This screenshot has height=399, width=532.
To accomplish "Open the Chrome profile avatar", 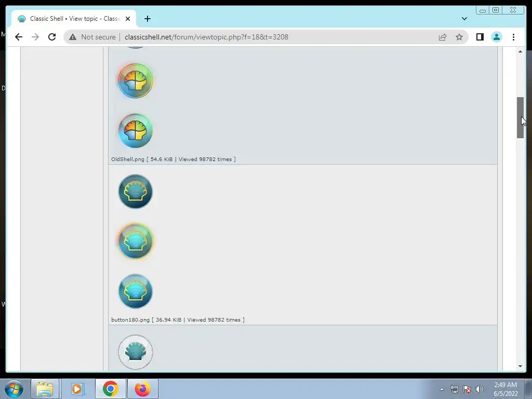I will tap(496, 37).
